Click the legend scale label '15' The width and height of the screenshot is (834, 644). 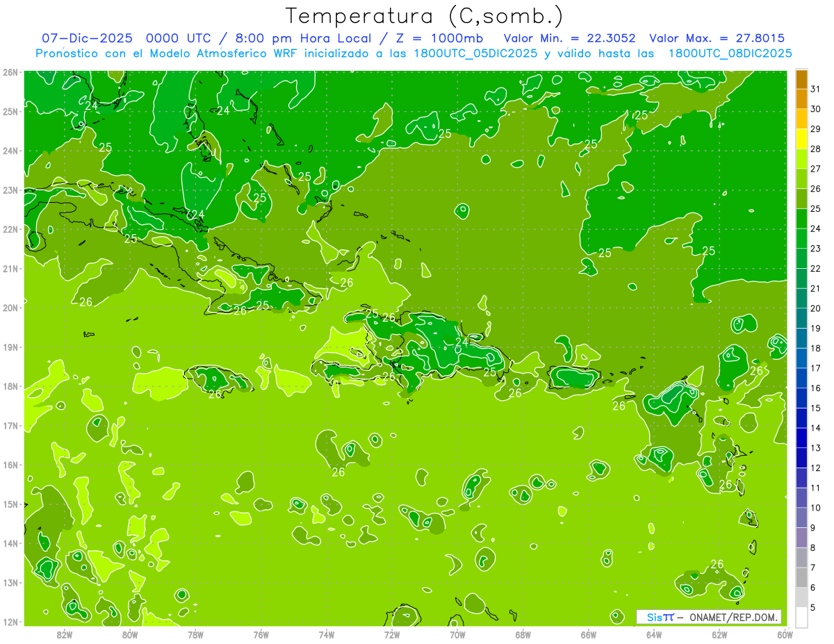click(x=816, y=408)
